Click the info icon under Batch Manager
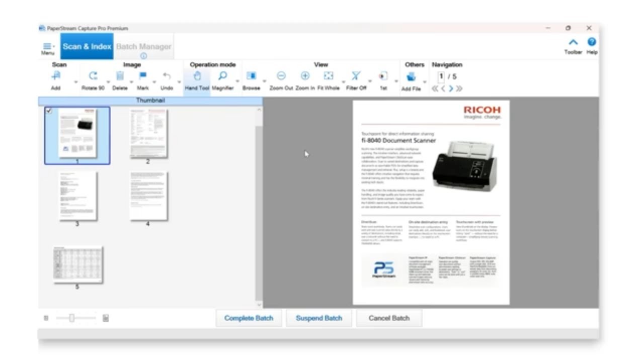 tap(143, 56)
